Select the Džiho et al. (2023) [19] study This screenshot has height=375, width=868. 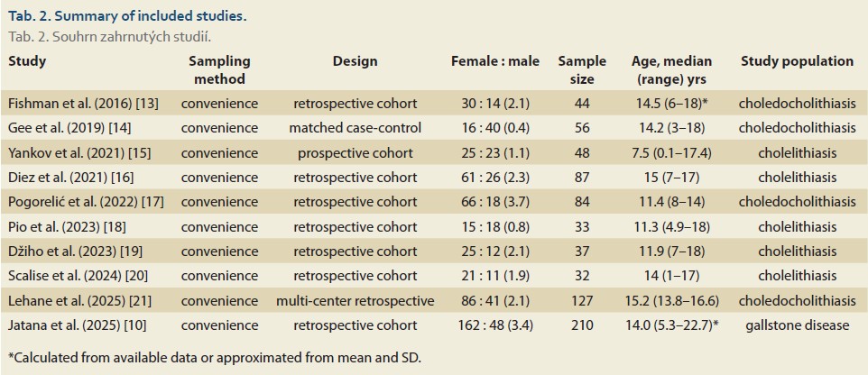click(76, 251)
